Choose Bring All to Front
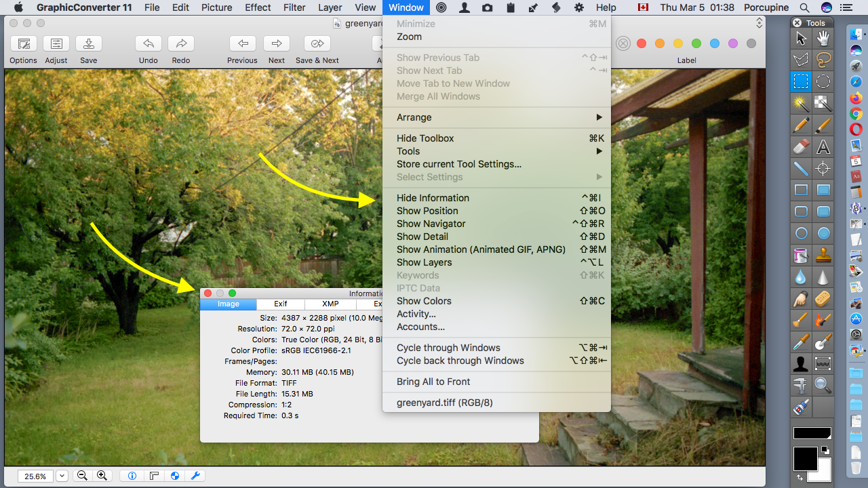 point(496,382)
